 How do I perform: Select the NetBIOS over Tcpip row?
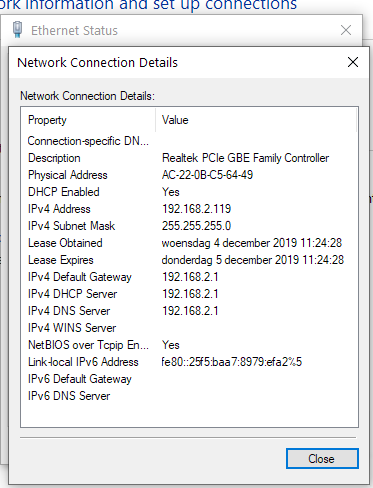(x=189, y=345)
